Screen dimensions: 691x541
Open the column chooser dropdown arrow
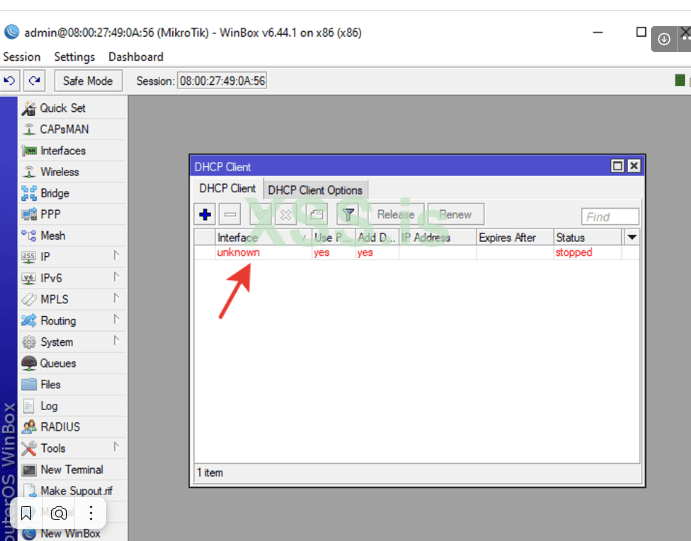632,237
